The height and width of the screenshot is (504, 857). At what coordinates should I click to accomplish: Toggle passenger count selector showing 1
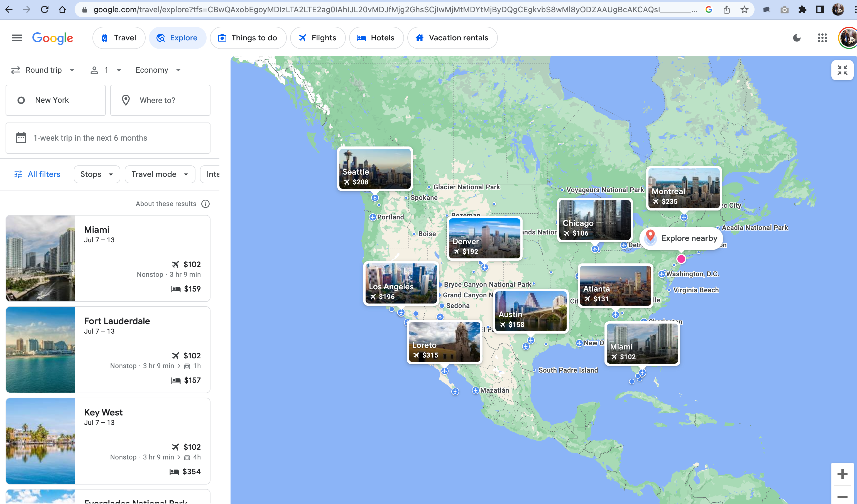[106, 70]
